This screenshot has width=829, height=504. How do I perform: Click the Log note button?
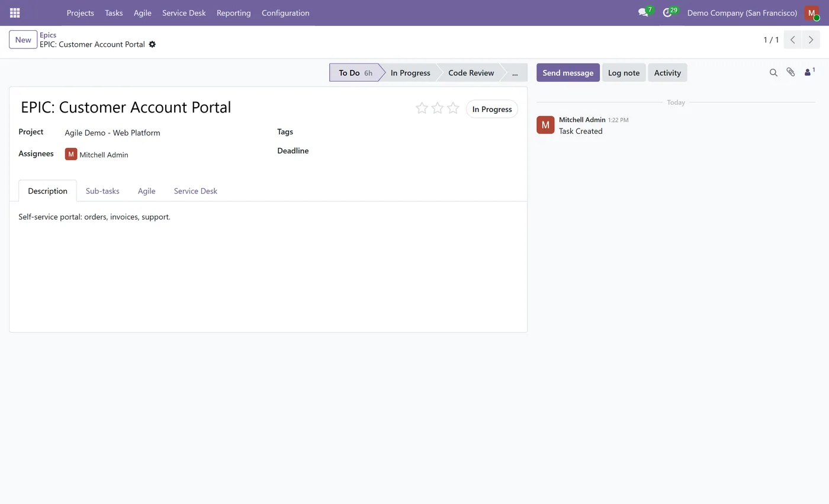point(624,73)
